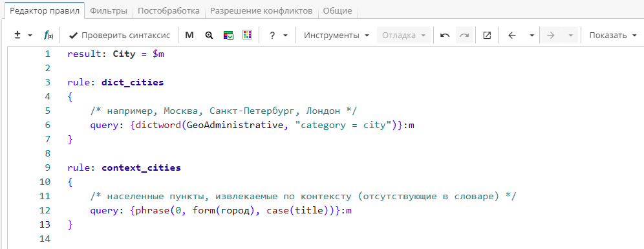The image size is (644, 249).
Task: Click the table with checkmark icon
Action: (228, 36)
